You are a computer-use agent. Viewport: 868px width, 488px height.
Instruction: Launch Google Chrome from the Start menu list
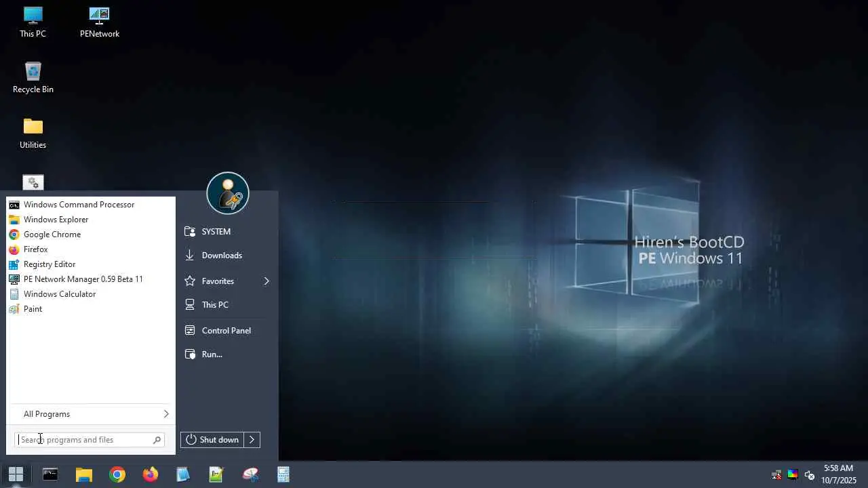click(x=91, y=235)
